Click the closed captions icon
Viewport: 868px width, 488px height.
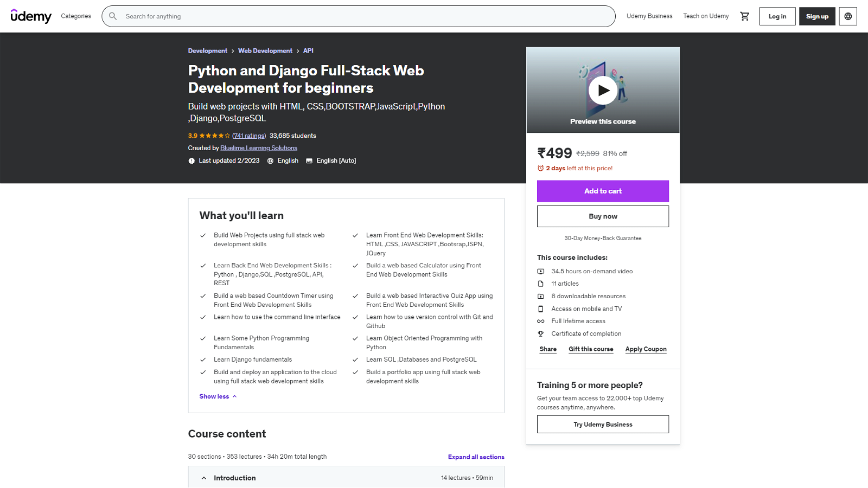pyautogui.click(x=309, y=161)
